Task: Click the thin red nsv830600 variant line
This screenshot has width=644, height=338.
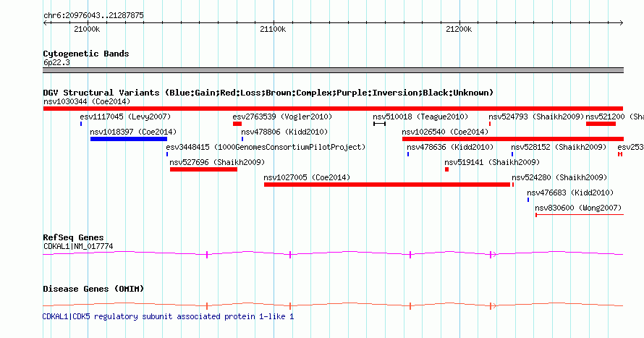Action: pos(580,215)
